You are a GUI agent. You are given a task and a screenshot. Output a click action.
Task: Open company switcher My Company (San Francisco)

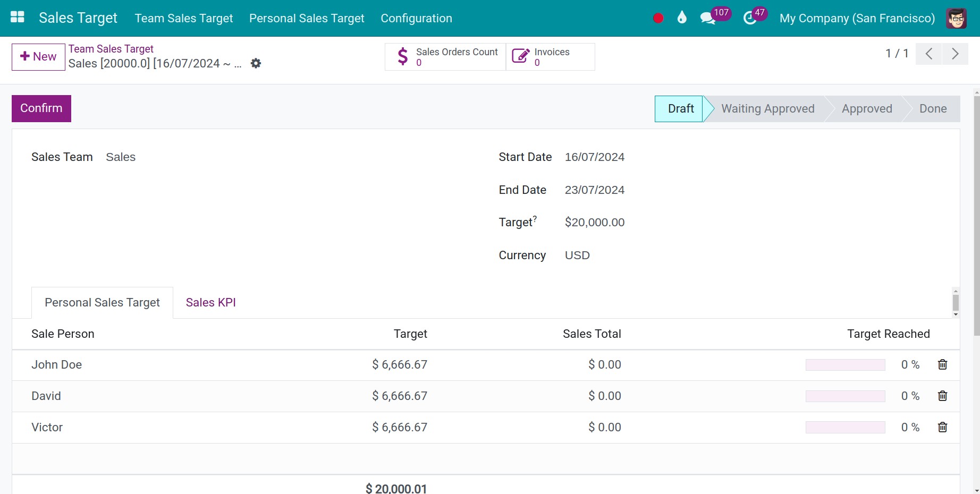pos(857,18)
